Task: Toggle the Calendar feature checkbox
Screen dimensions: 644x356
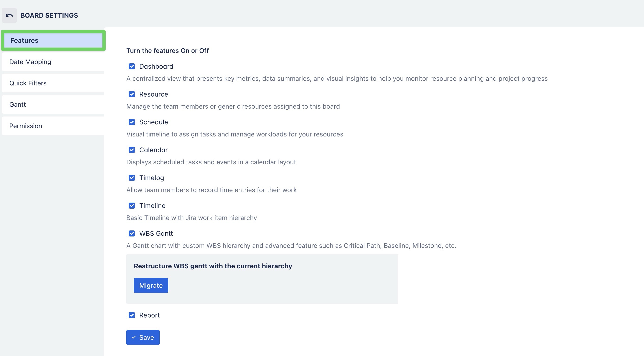Action: coord(132,150)
